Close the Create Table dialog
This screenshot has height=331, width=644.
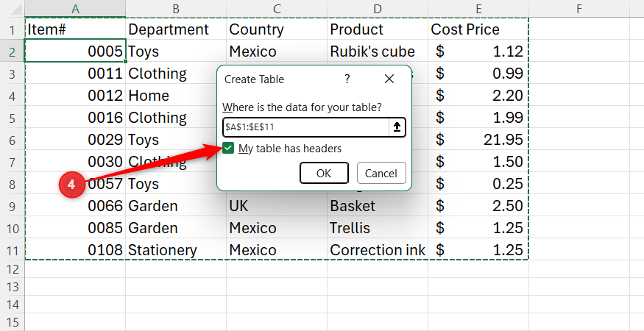[389, 79]
